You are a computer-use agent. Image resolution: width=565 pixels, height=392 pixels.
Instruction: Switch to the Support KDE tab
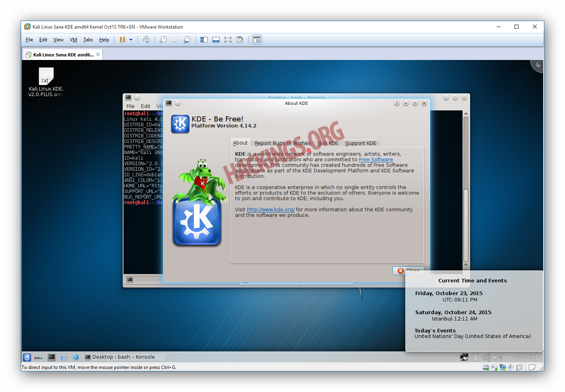coord(361,143)
